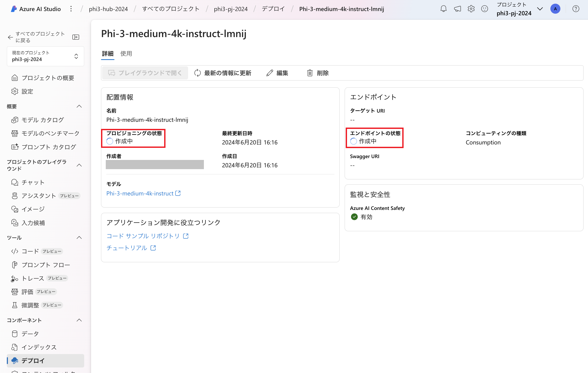Open the チュートリアル link

click(131, 248)
